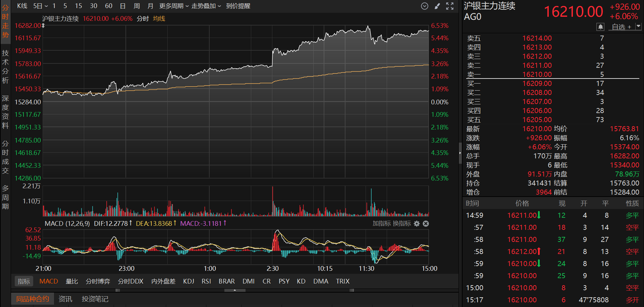This screenshot has width=644, height=307.
Task: Select the 15-minute period
Action: (78, 6)
